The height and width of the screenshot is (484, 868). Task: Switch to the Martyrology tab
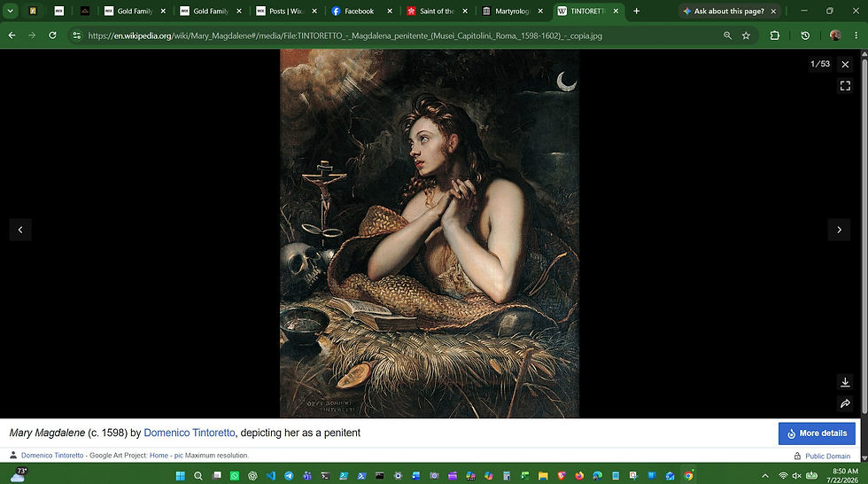512,11
